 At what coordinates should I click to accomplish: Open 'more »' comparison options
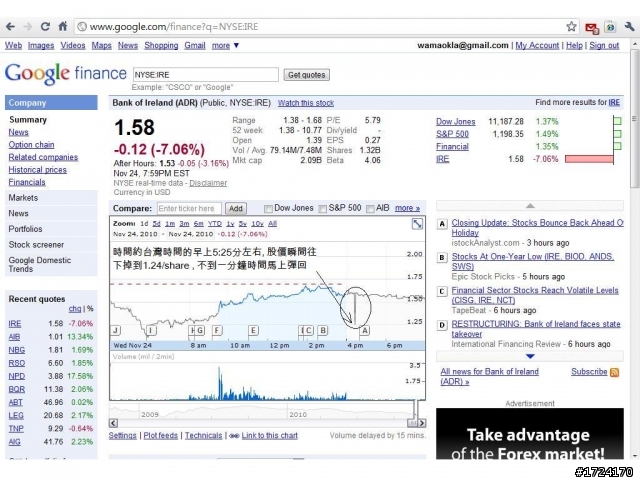(407, 208)
